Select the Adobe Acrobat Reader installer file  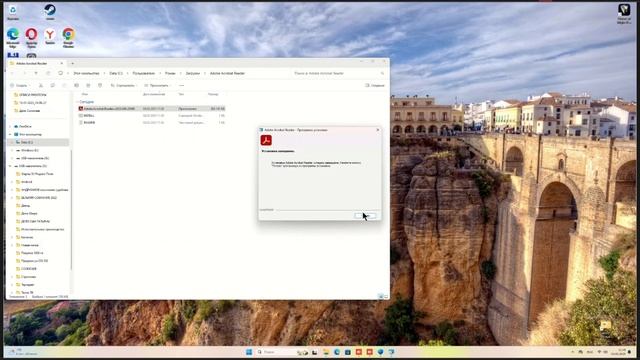point(151,109)
